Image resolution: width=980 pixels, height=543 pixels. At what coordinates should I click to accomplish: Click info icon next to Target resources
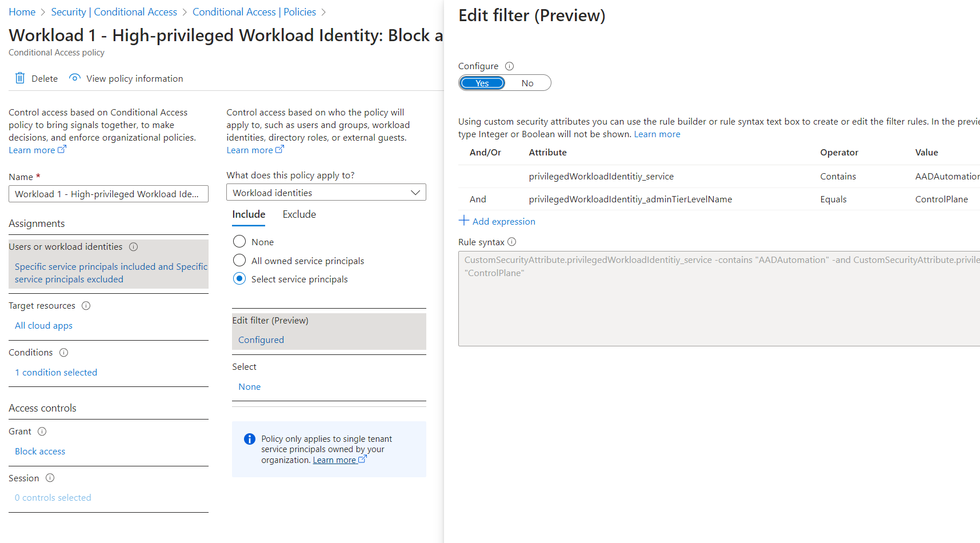(x=86, y=306)
